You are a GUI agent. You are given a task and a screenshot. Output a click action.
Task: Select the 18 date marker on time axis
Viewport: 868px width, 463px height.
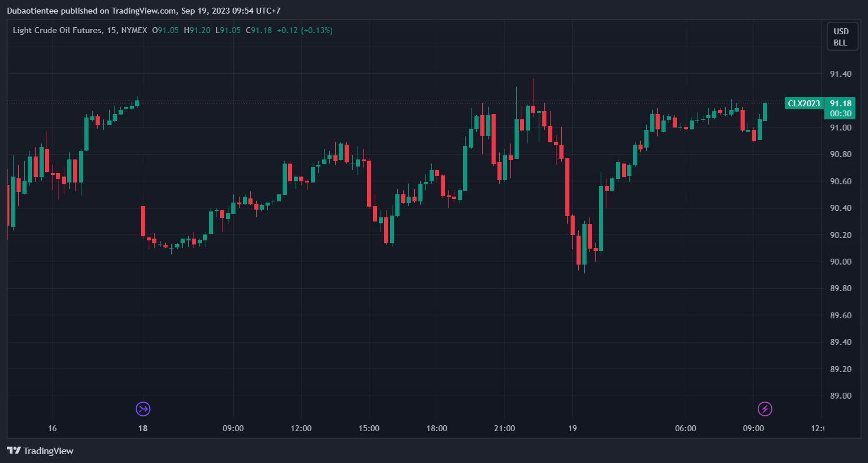point(143,428)
